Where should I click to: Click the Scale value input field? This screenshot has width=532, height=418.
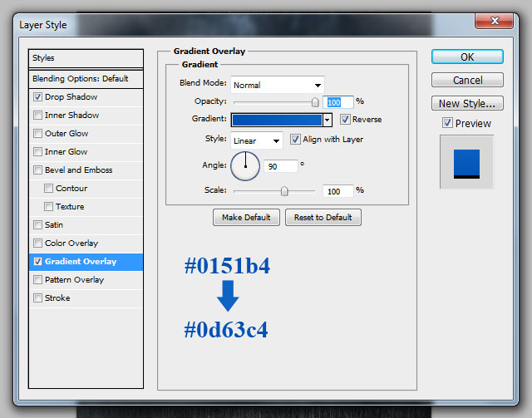coord(338,191)
